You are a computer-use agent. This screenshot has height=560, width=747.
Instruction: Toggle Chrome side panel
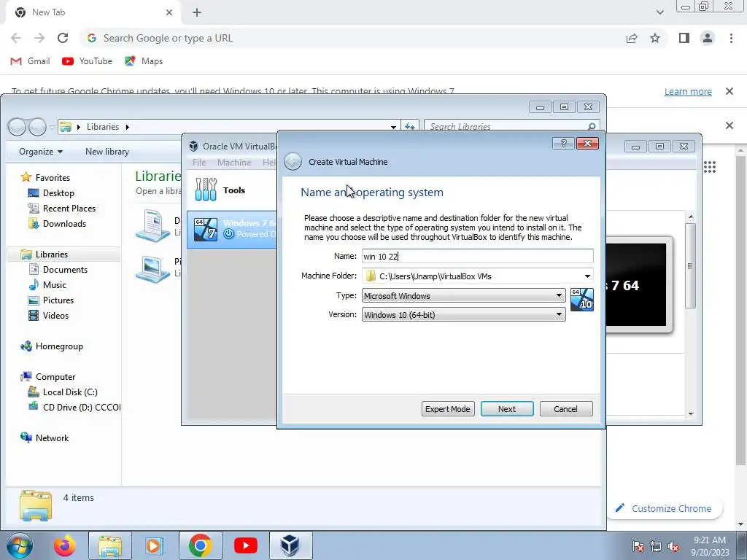click(684, 38)
